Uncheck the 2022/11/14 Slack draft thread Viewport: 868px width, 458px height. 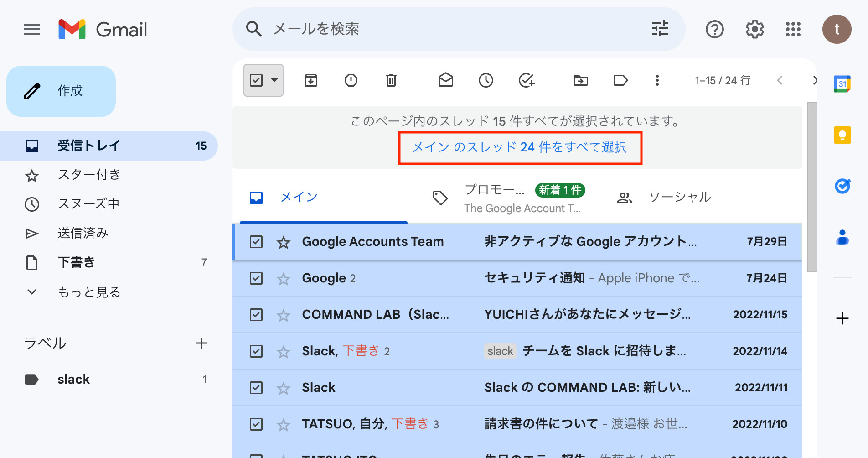point(256,351)
